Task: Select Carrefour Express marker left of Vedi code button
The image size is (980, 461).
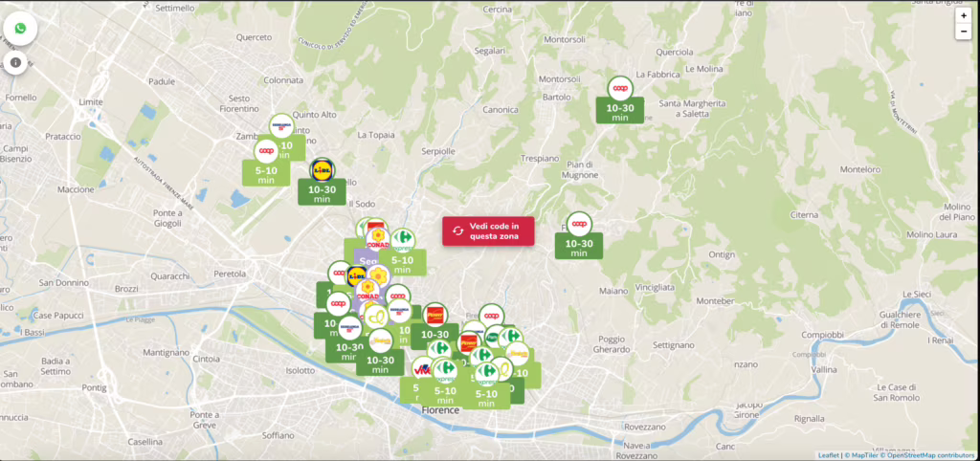Action: tap(403, 240)
